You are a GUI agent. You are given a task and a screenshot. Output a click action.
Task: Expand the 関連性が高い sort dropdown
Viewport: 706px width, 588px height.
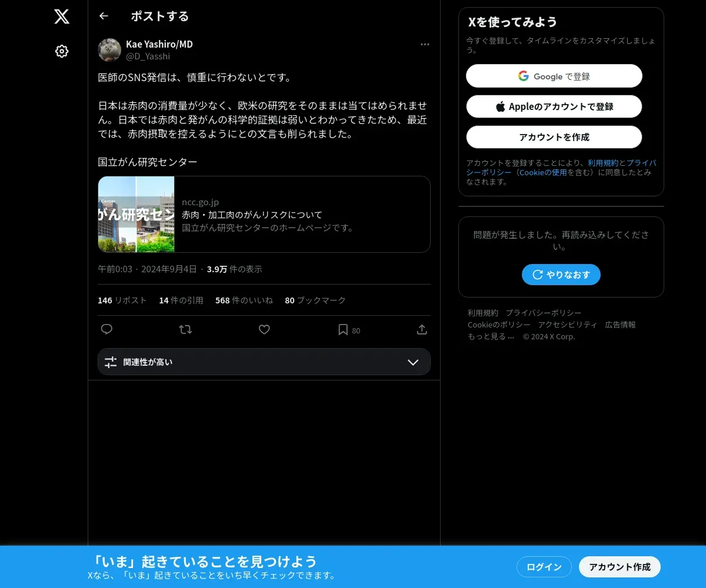264,362
